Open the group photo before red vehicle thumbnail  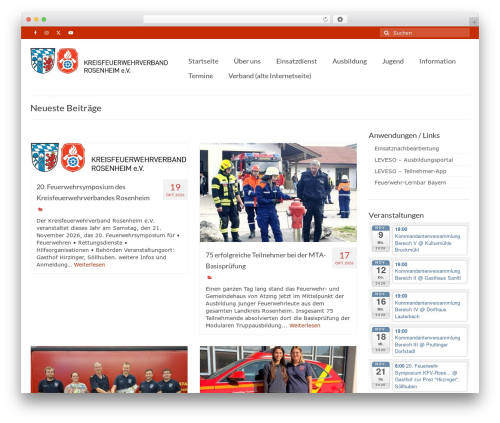[109, 369]
